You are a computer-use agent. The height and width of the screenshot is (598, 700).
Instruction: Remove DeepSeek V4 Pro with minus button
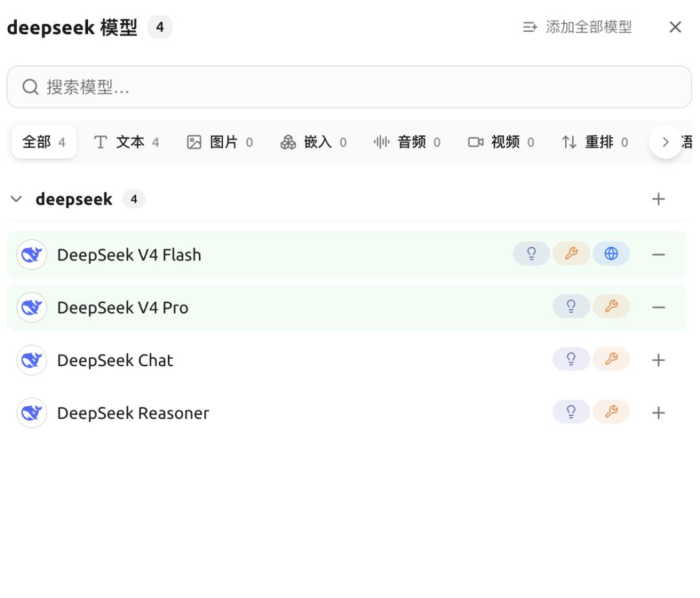(x=659, y=308)
